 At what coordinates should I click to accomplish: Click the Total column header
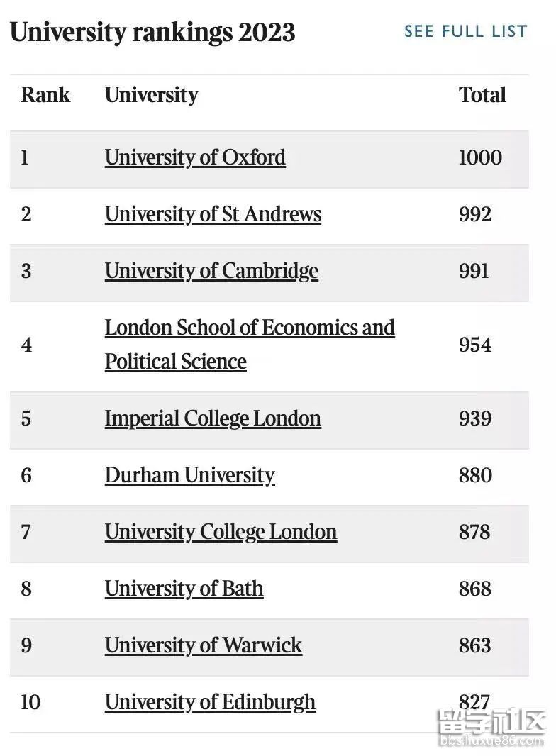[x=482, y=95]
